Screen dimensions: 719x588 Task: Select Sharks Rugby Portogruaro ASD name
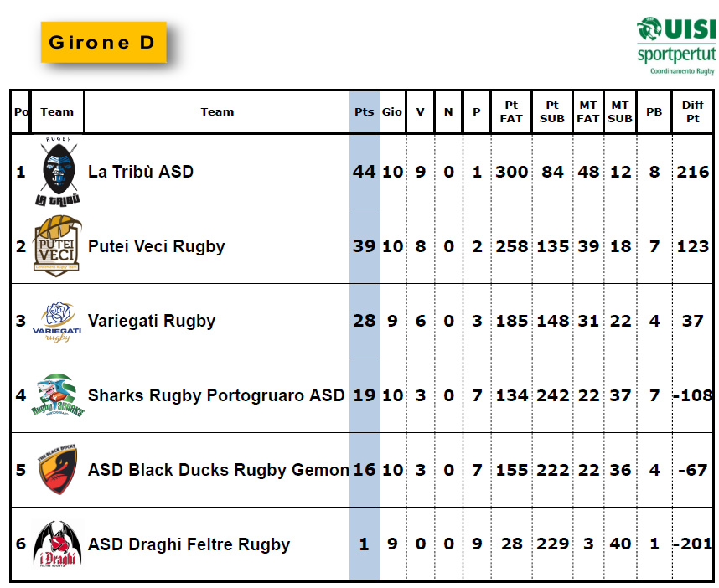pos(216,395)
